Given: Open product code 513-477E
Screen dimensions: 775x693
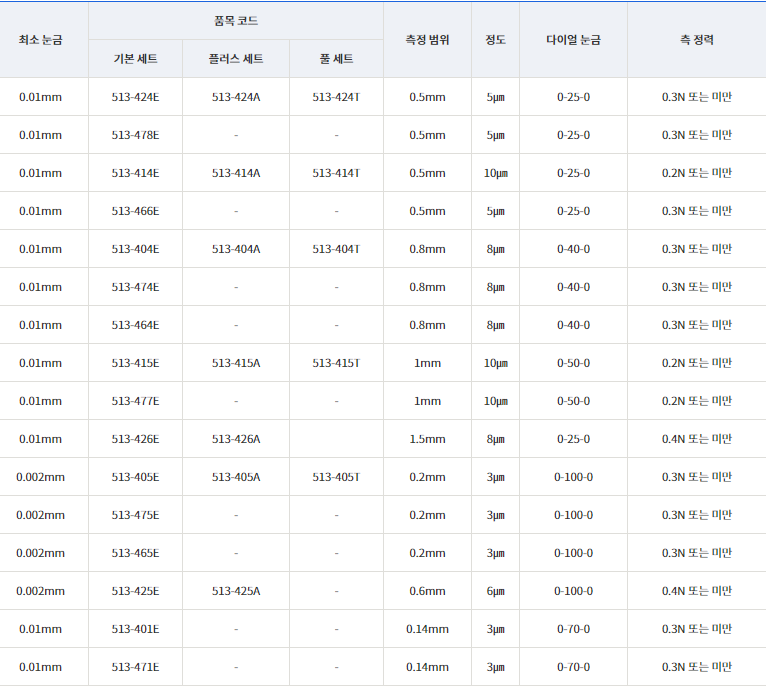Looking at the screenshot, I should 135,401.
